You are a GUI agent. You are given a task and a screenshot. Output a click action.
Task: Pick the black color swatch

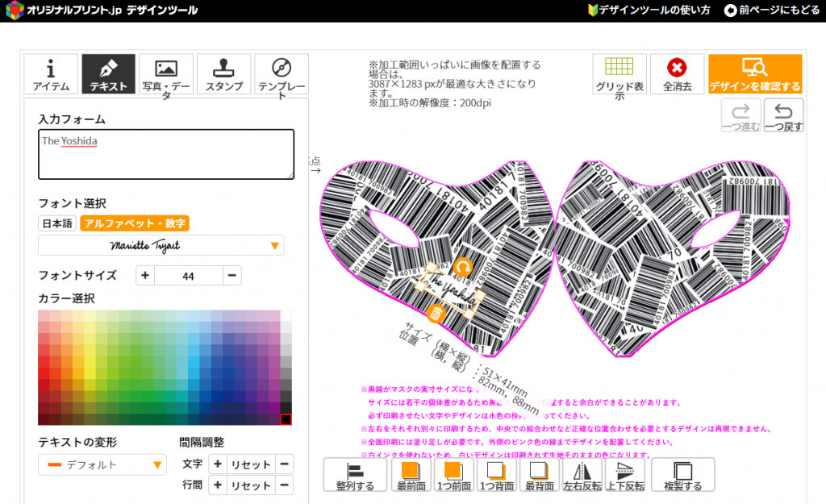[x=286, y=420]
